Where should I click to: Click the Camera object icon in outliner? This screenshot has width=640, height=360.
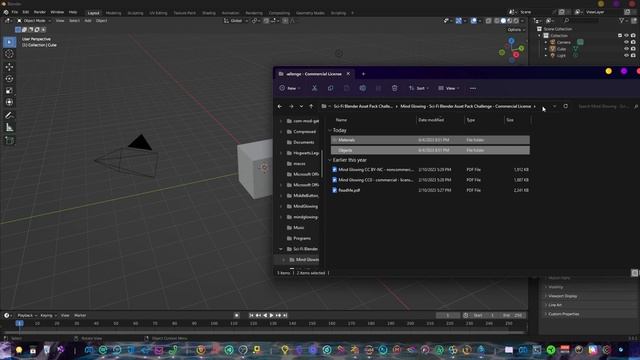pyautogui.click(x=552, y=42)
